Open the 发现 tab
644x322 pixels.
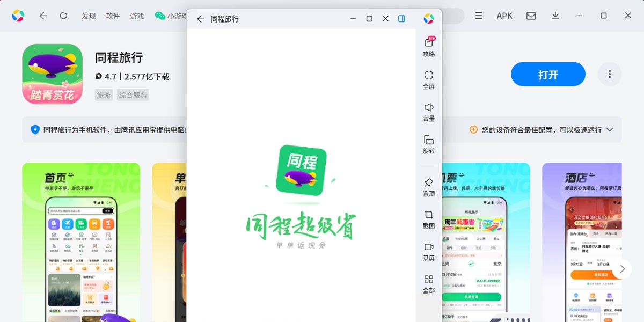coord(89,16)
